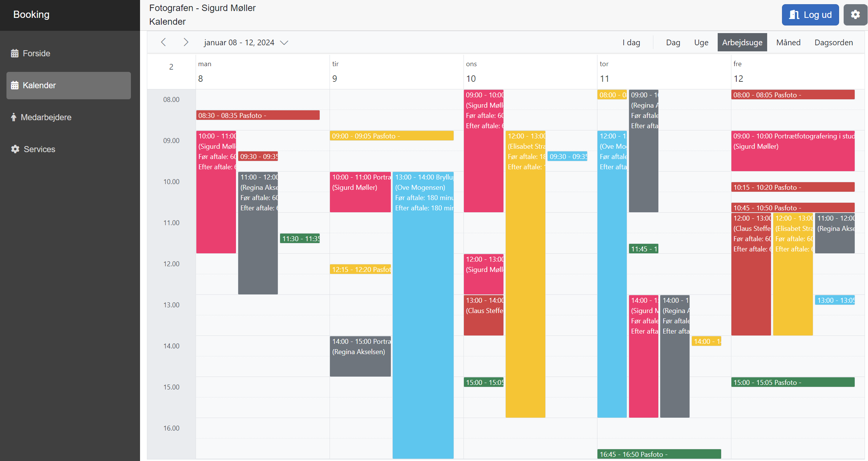Select the Måned calendar view tab
The width and height of the screenshot is (868, 461).
click(789, 42)
